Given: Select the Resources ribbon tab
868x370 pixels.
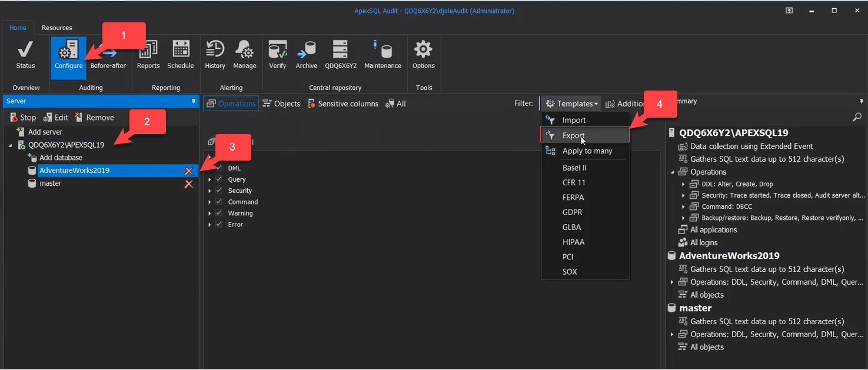Looking at the screenshot, I should click(57, 28).
